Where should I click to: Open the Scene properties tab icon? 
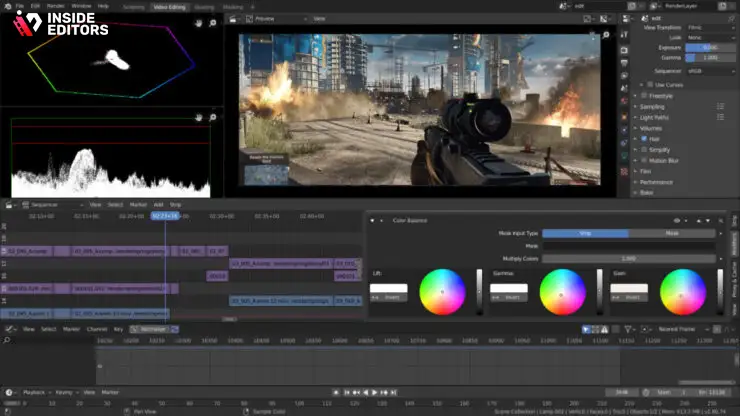(x=624, y=88)
